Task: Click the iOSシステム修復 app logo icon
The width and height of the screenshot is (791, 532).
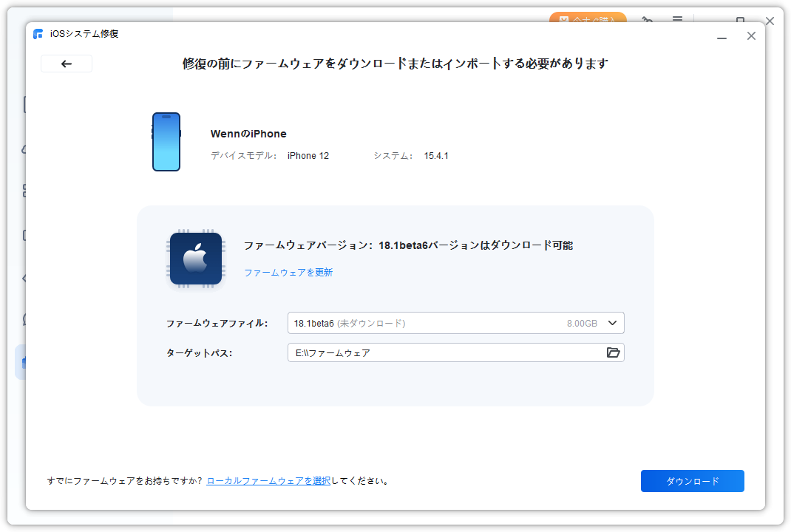Action: (x=38, y=35)
